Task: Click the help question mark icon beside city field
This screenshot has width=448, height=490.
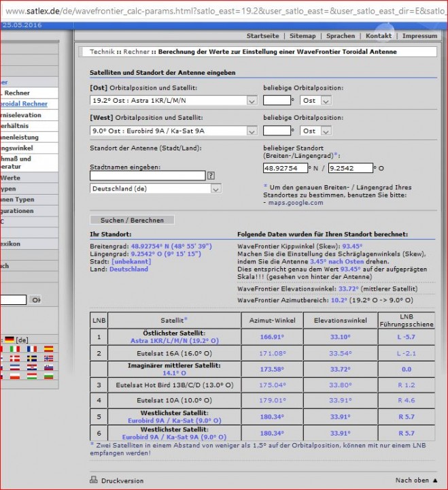Action: point(211,176)
